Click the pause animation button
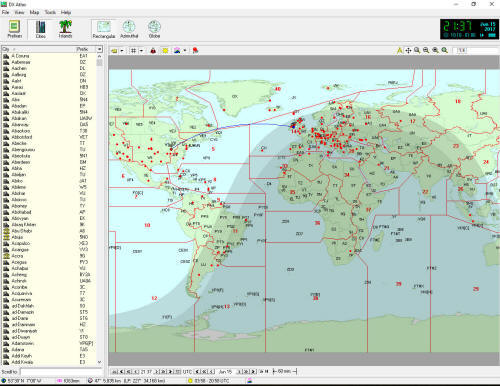Image resolution: width=500 pixels, height=386 pixels. 266,371
